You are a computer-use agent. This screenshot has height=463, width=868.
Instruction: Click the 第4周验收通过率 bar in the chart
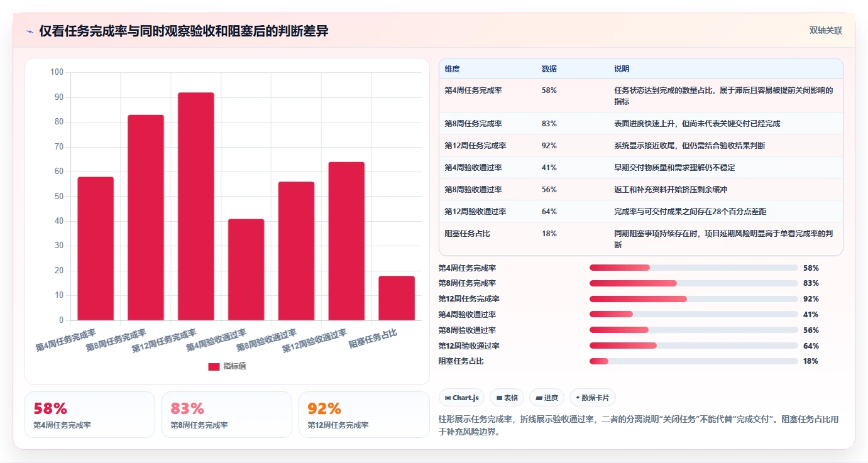click(246, 270)
